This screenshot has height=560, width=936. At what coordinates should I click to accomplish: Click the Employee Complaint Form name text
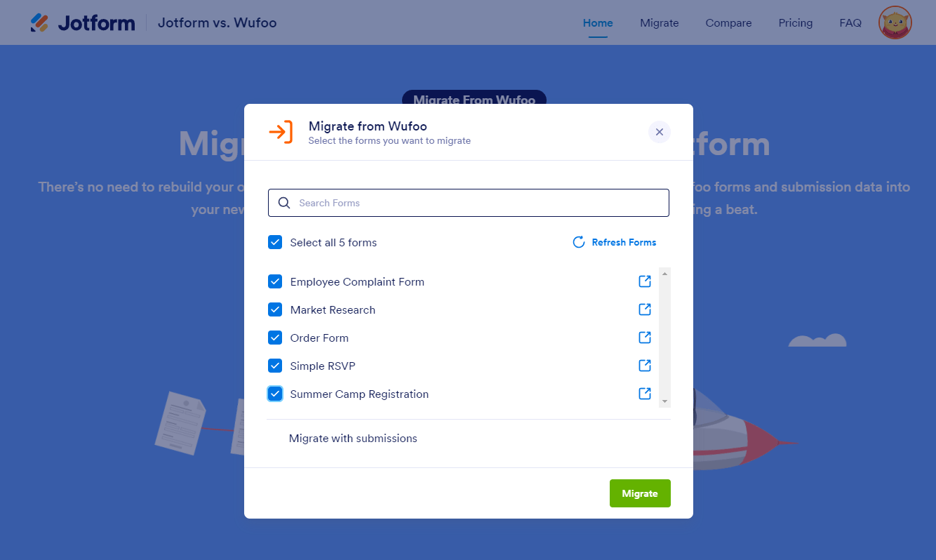point(357,281)
